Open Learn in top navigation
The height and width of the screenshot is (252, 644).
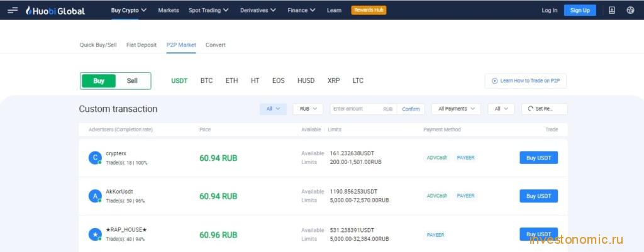(x=334, y=10)
